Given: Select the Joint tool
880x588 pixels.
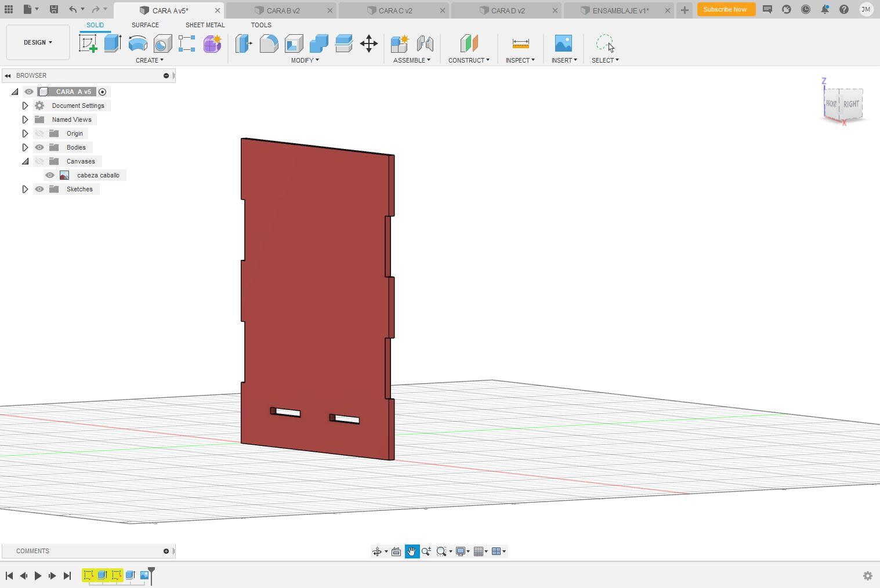Looking at the screenshot, I should [425, 43].
